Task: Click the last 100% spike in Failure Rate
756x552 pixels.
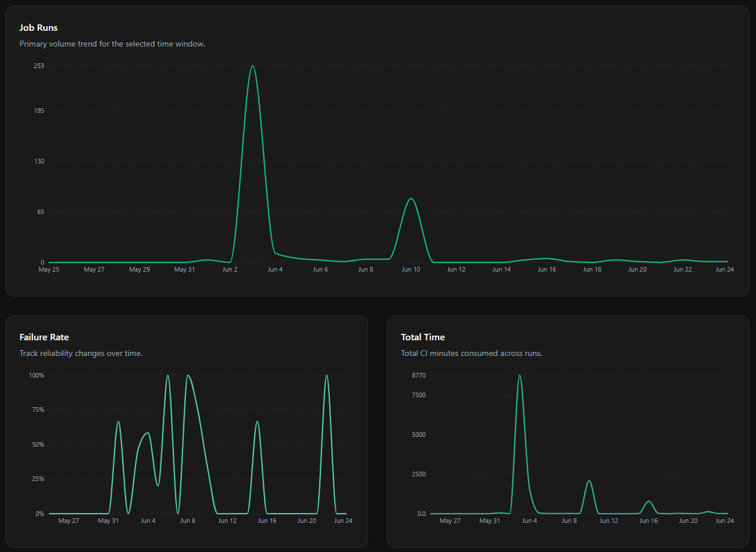Action: click(326, 376)
